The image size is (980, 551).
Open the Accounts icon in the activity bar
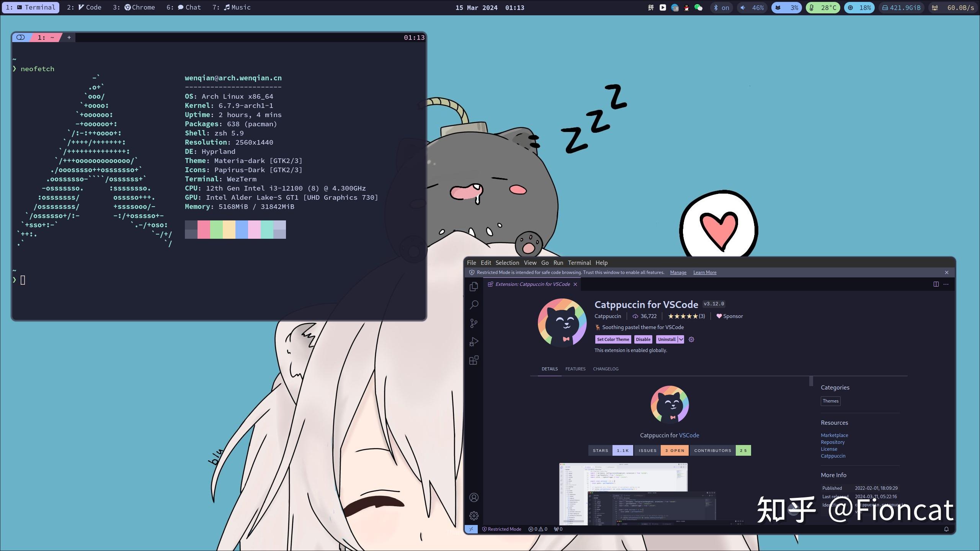(x=474, y=497)
